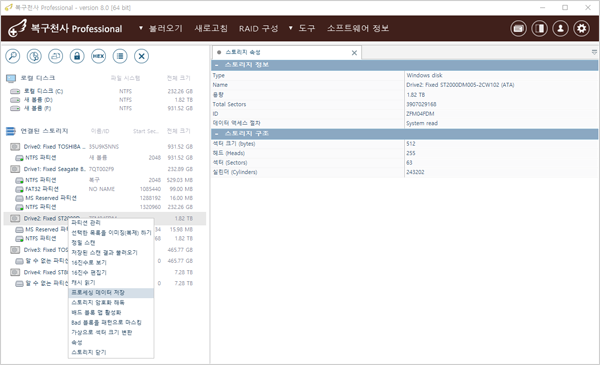Click the hard disk icon of Drive1 Seagate
Image resolution: width=600 pixels, height=365 pixels.
[15, 169]
